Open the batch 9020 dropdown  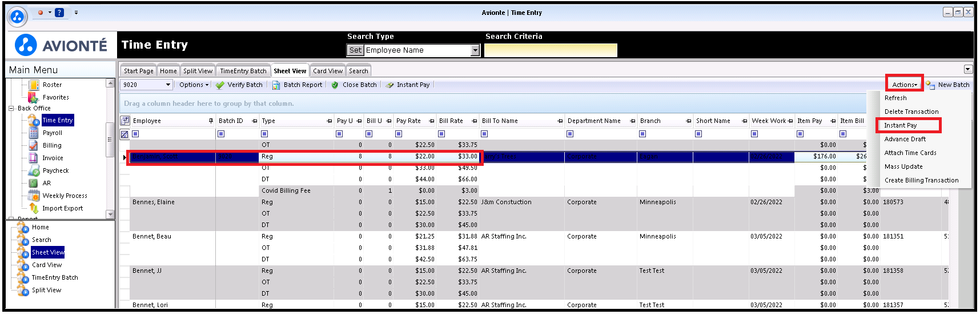pos(168,85)
